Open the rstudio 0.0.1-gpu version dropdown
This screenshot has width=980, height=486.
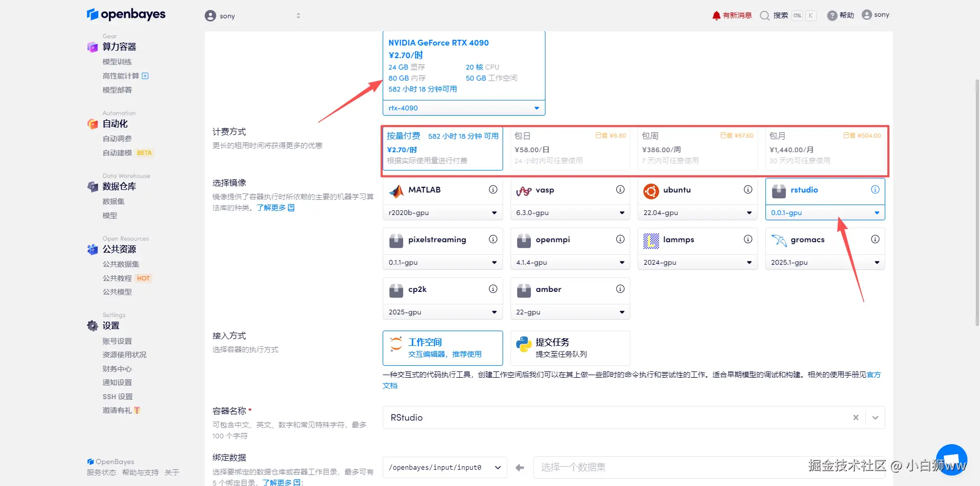click(x=825, y=212)
